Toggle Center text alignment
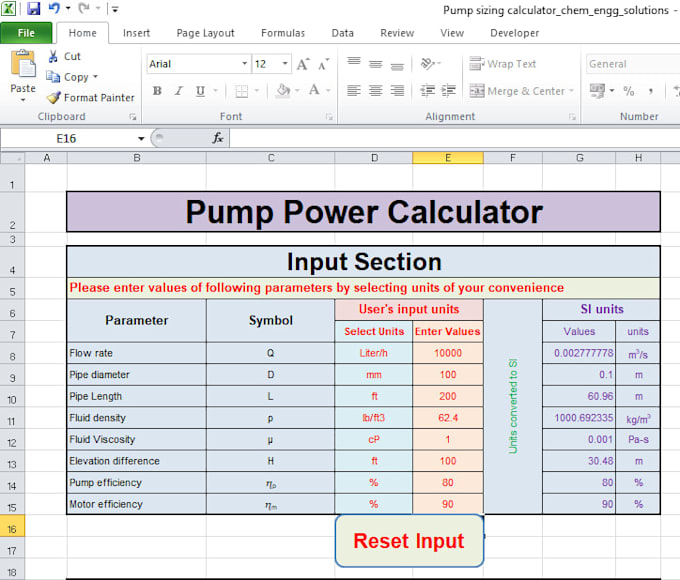Viewport: 680px width, 580px height. pos(376,91)
